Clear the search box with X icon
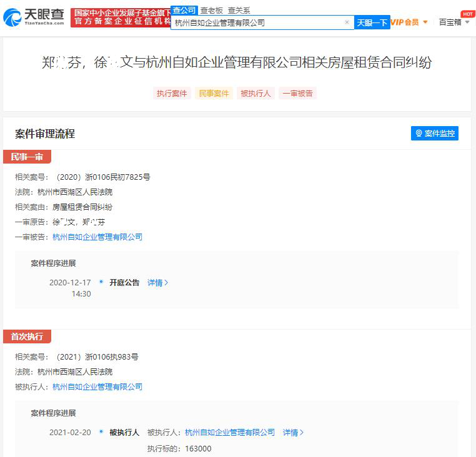This screenshot has width=476, height=457. [x=347, y=22]
